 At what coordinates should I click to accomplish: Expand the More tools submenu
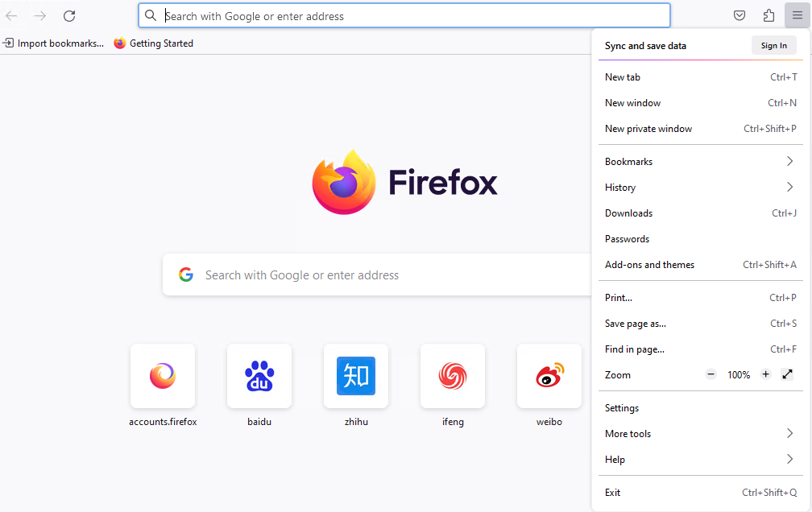click(701, 434)
